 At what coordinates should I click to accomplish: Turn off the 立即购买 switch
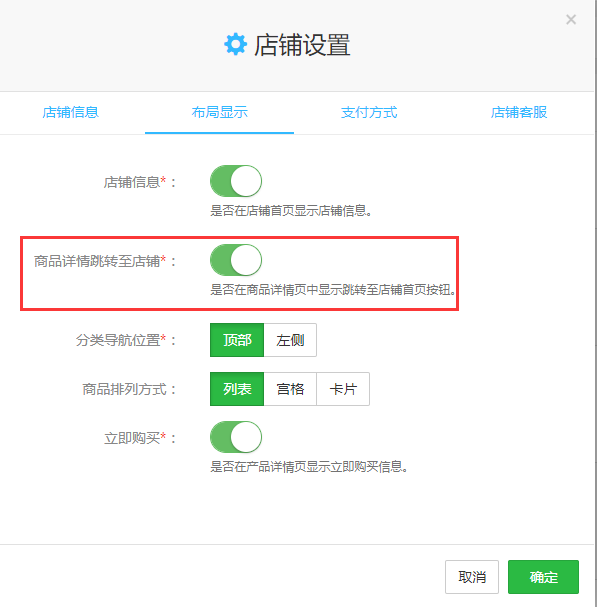tap(236, 437)
